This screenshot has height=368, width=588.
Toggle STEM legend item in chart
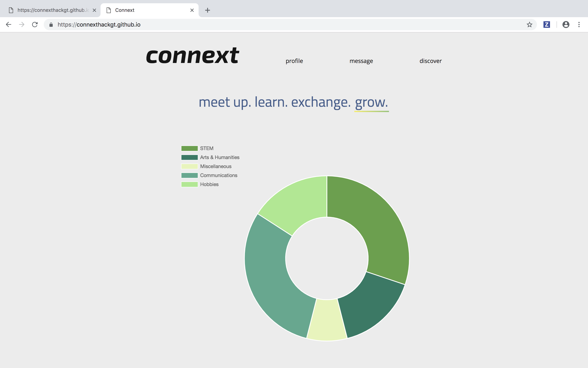pyautogui.click(x=207, y=148)
